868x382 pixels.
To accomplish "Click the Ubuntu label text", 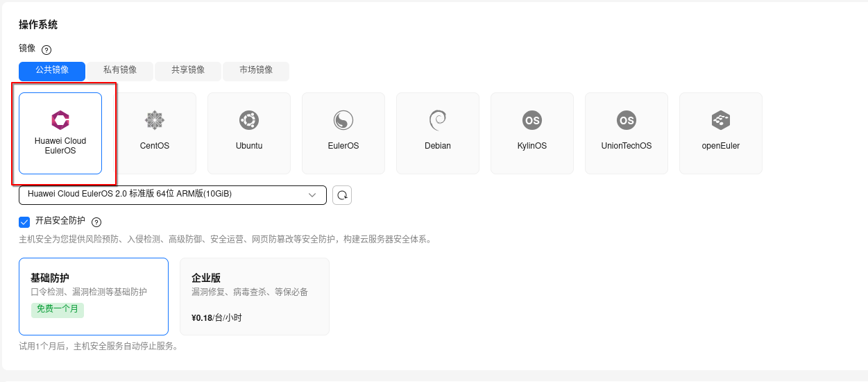I will pyautogui.click(x=249, y=146).
